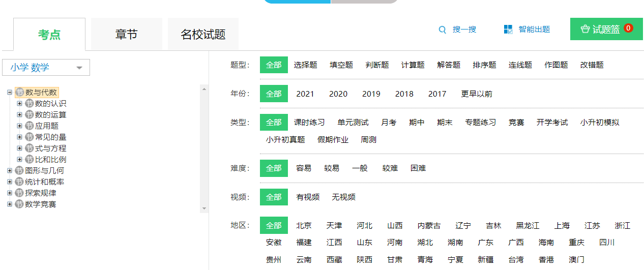Expand the 比和比例 tree node
The width and height of the screenshot is (644, 270).
pos(20,160)
